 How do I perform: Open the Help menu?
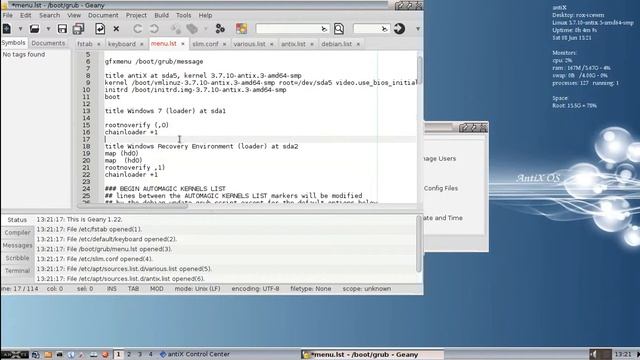[x=205, y=15]
